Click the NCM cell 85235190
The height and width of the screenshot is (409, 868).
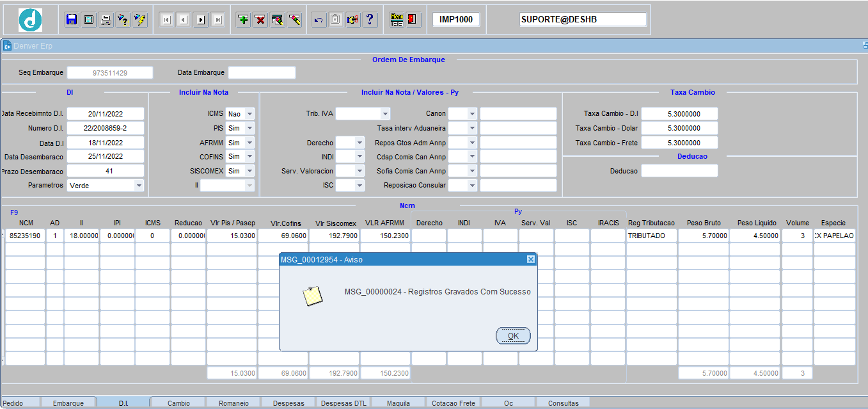[26, 236]
